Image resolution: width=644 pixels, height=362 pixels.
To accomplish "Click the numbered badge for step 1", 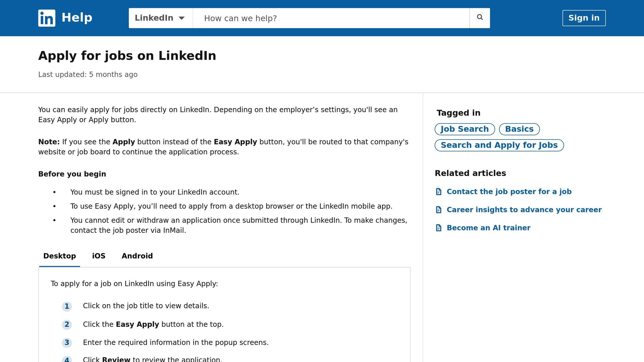I will click(67, 306).
